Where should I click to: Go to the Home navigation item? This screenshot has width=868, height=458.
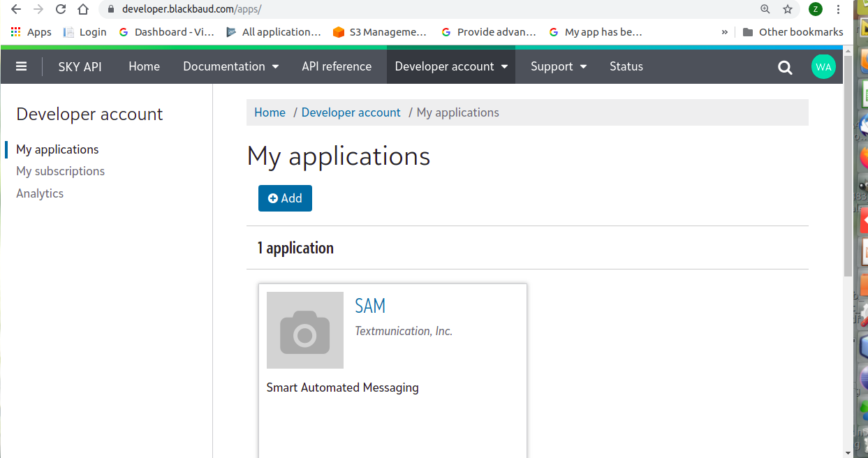pyautogui.click(x=144, y=66)
